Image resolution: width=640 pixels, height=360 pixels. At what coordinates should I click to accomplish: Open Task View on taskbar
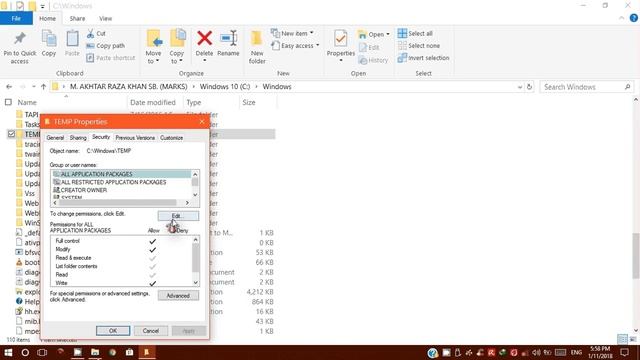click(x=42, y=352)
